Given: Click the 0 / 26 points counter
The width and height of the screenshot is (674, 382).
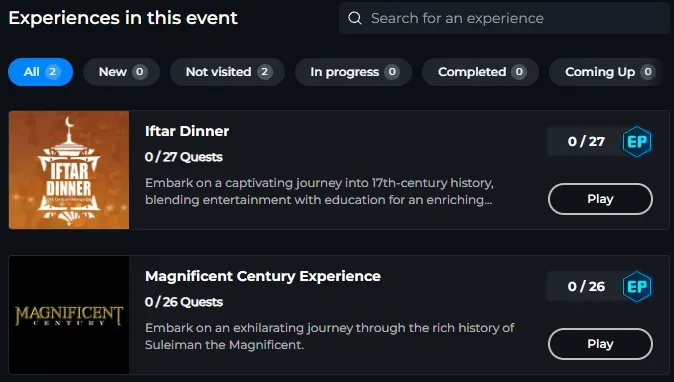Looking at the screenshot, I should pyautogui.click(x=586, y=286).
